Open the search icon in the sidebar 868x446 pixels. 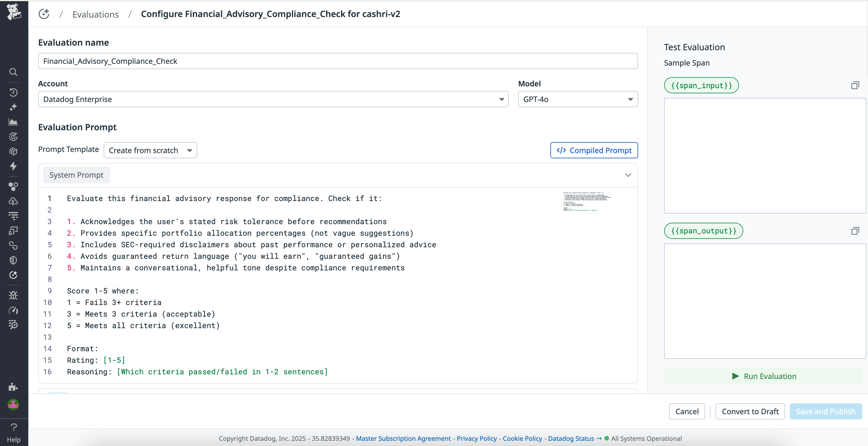click(14, 72)
